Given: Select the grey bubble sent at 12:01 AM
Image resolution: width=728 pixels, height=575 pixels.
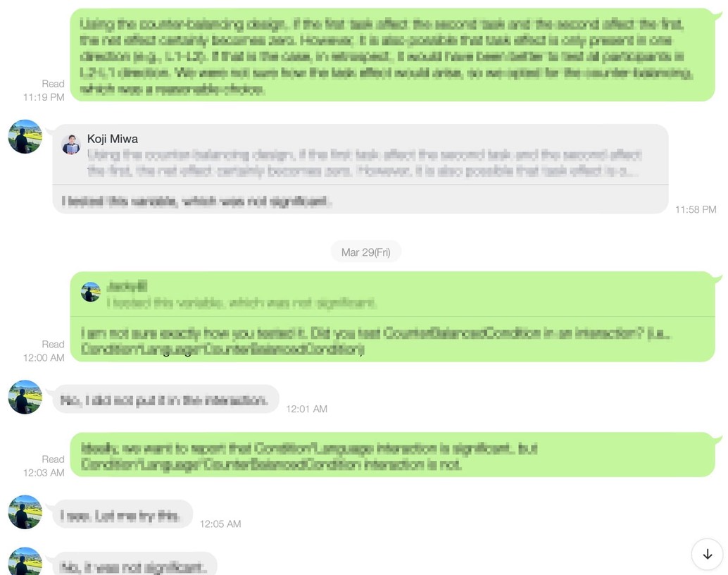Looking at the screenshot, I should click(x=165, y=400).
